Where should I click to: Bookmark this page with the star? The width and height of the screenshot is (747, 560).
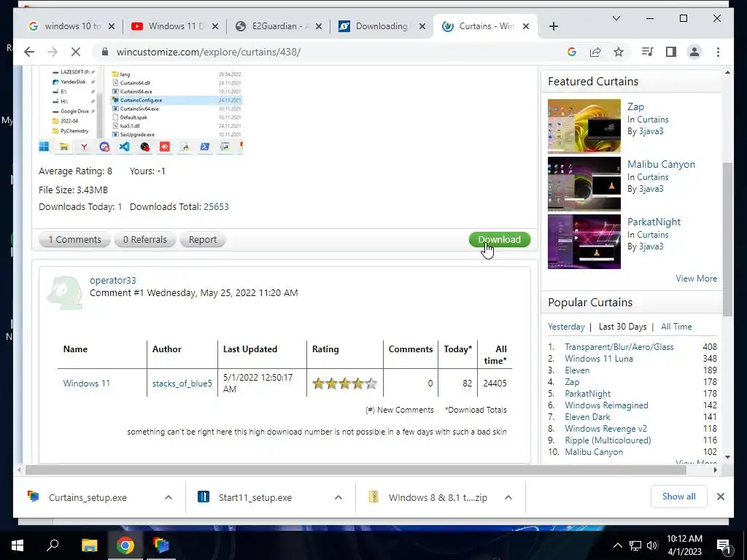[619, 52]
